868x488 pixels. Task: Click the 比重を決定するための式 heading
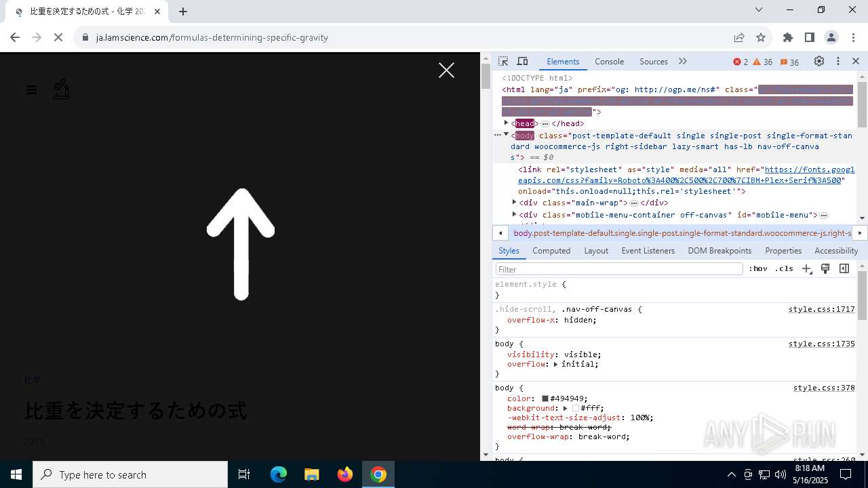pyautogui.click(x=136, y=411)
